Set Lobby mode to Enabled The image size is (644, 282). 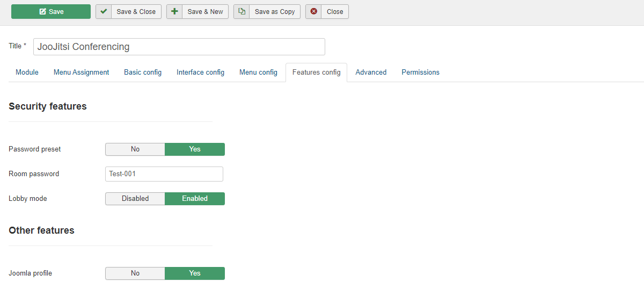point(195,199)
